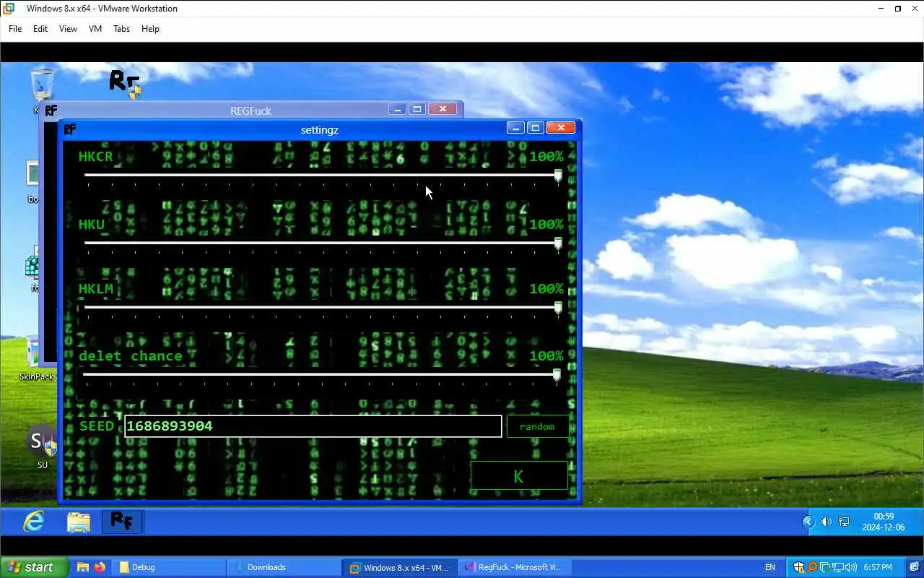Click the guest volume speaker icon

[827, 522]
